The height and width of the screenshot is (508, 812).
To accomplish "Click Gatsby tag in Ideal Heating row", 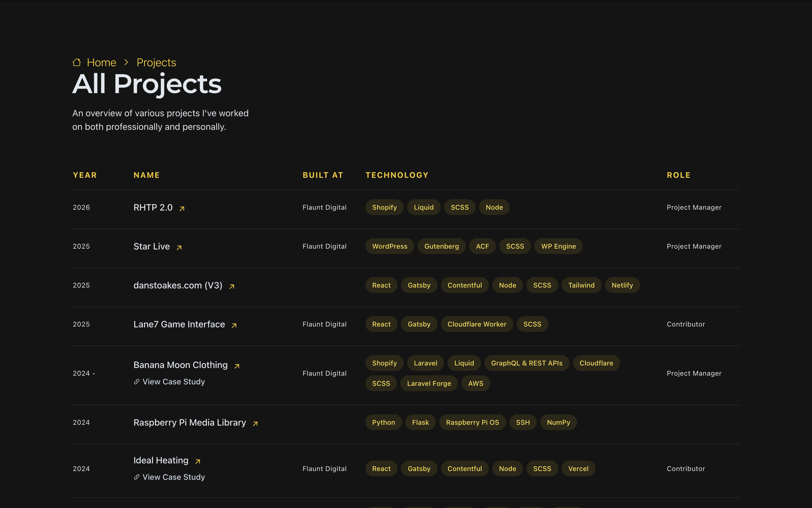I will click(419, 469).
